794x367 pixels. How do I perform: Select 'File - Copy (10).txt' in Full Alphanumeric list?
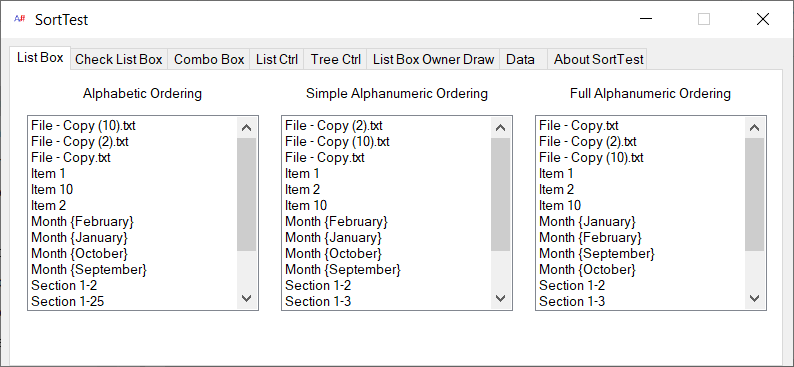click(x=641, y=157)
